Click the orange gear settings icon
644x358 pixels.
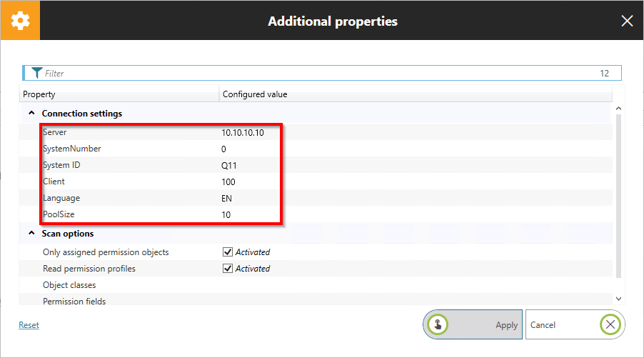tap(20, 21)
